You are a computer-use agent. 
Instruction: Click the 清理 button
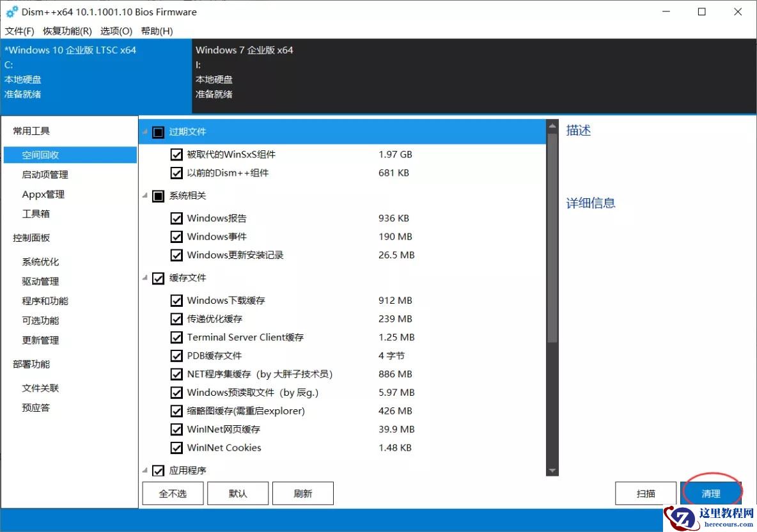[x=711, y=493]
